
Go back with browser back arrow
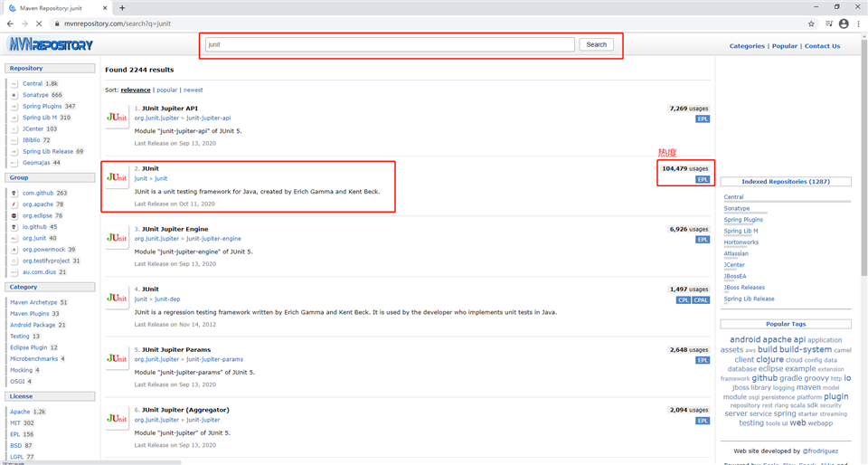click(10, 24)
